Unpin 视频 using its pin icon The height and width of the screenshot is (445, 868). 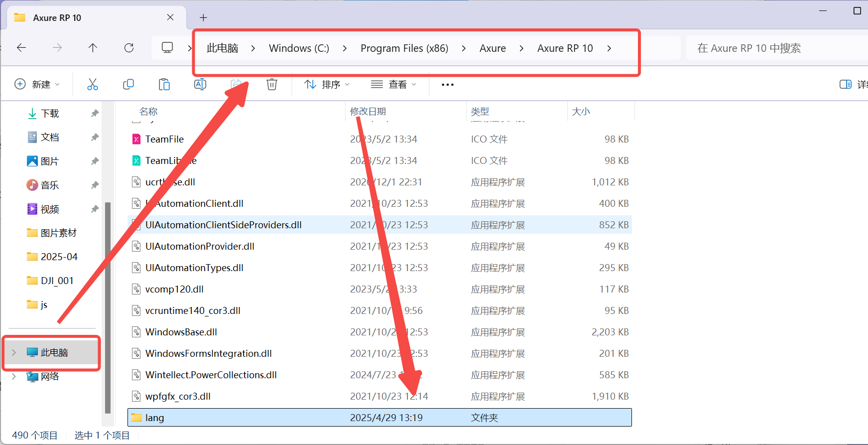coord(95,209)
